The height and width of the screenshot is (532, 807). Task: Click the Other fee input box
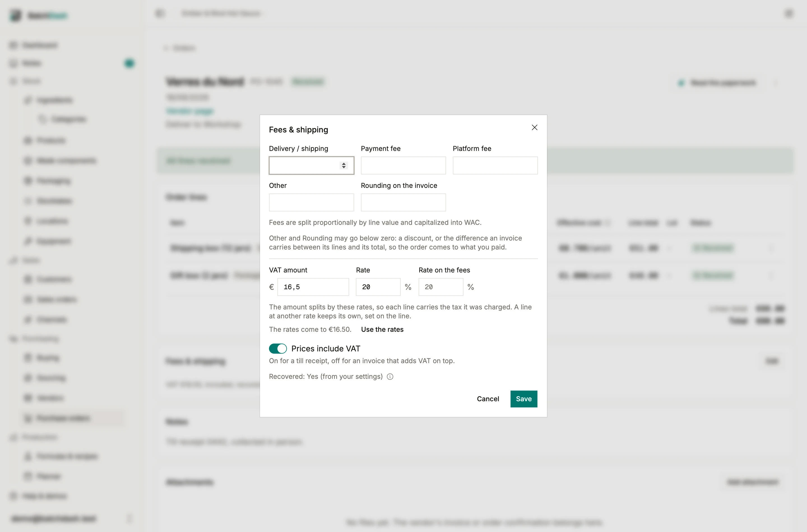tap(311, 202)
